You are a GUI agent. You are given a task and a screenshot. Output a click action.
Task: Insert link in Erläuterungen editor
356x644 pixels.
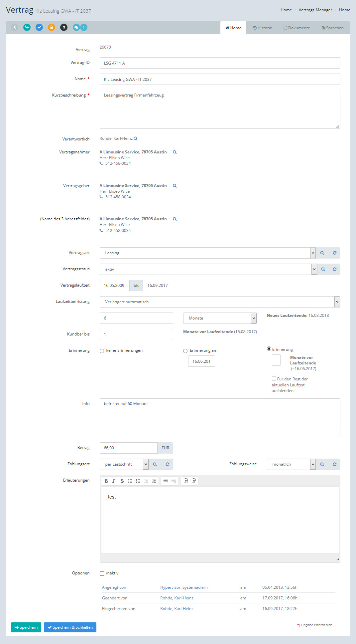pyautogui.click(x=166, y=481)
